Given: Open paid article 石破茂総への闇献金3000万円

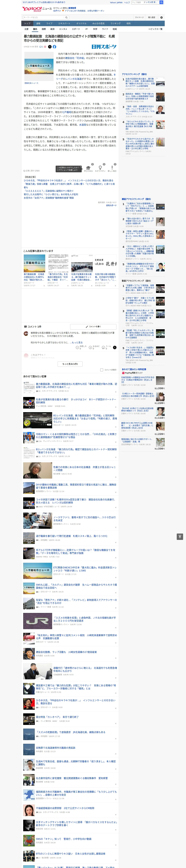Looking at the screenshot, I should [x=138, y=380].
